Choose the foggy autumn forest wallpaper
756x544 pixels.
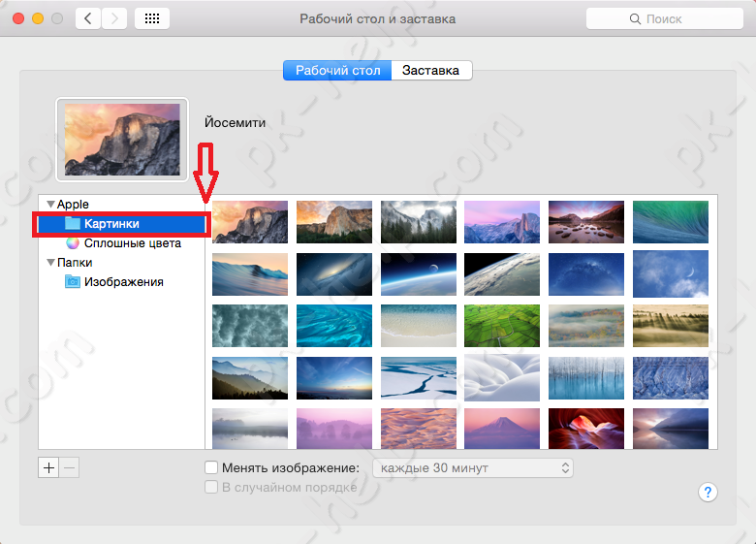coord(586,326)
